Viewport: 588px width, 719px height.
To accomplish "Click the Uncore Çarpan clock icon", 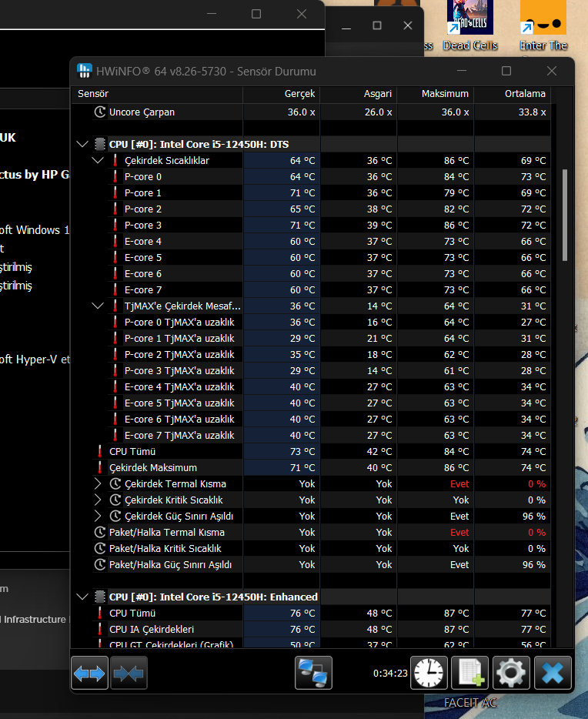I will point(100,112).
